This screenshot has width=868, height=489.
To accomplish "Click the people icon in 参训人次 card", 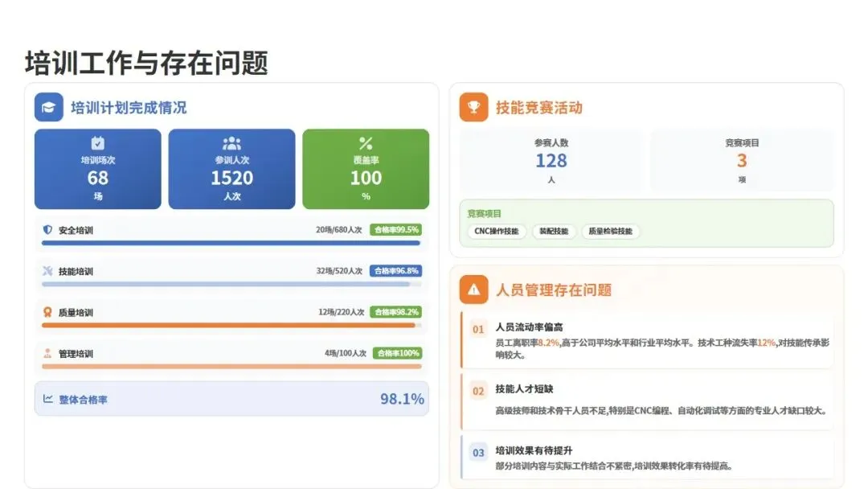I will point(232,143).
